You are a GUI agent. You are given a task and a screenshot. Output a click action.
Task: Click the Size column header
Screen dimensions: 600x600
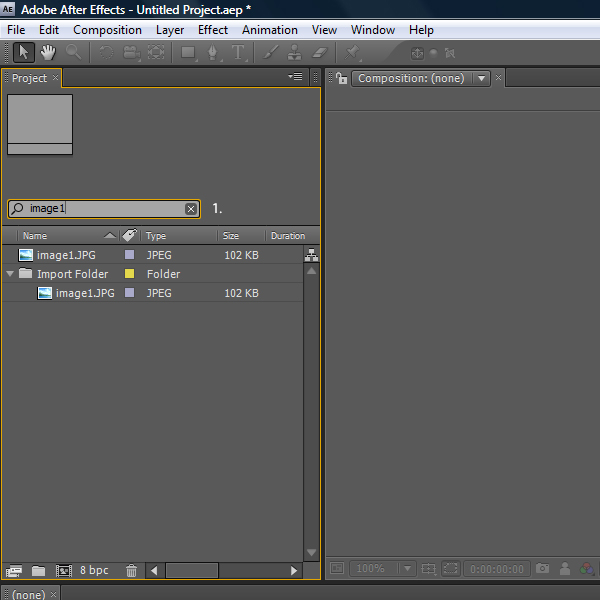[231, 235]
